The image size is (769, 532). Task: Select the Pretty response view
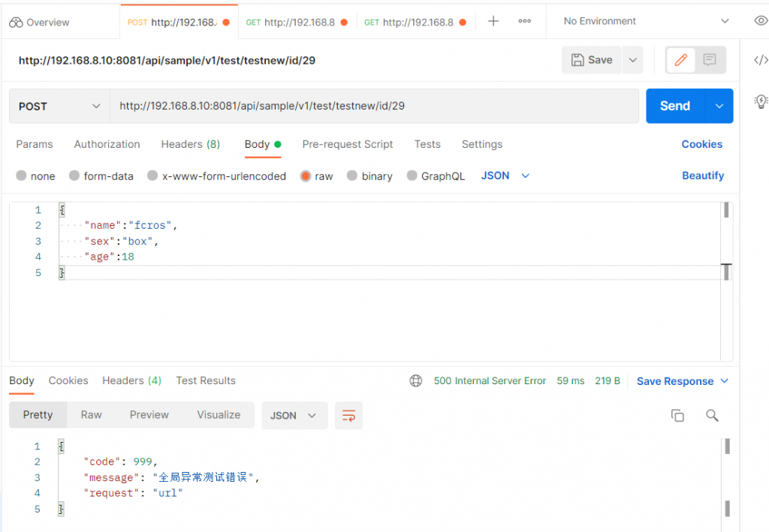(38, 415)
